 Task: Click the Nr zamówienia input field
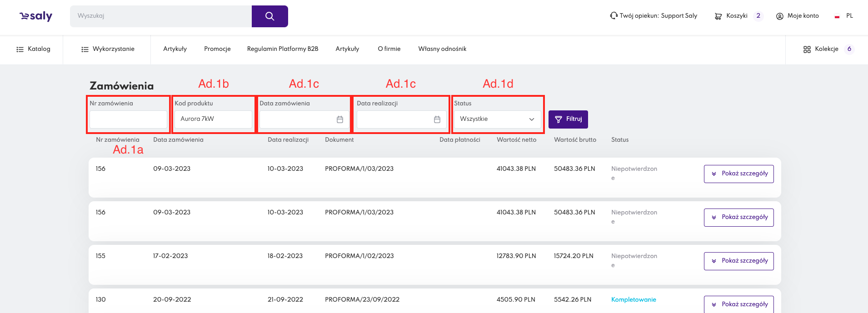[128, 119]
